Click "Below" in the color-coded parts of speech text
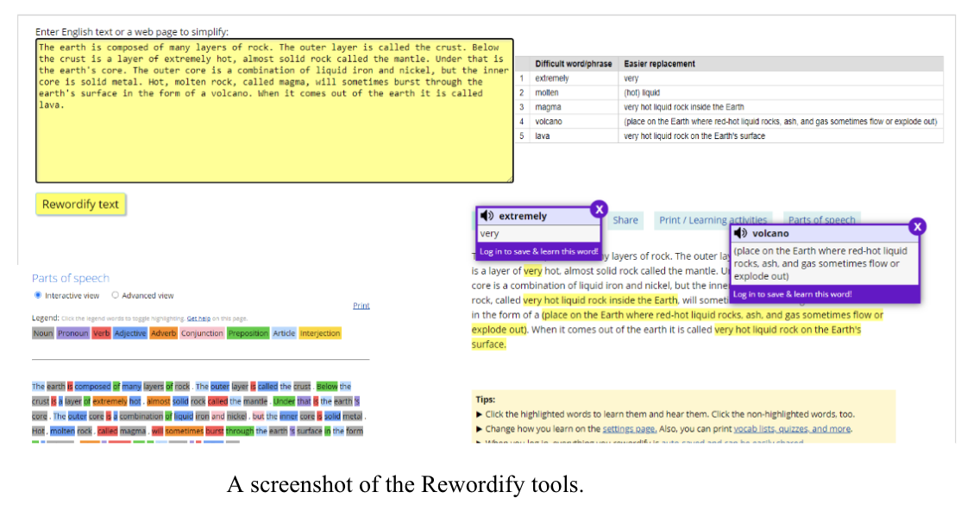The image size is (980, 511). pos(327,387)
